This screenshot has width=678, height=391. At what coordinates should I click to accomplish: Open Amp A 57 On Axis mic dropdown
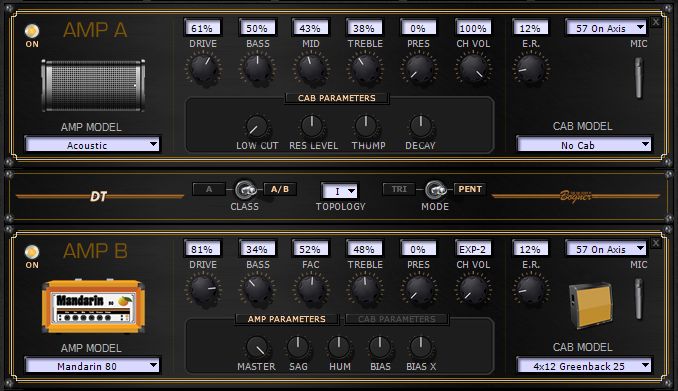click(606, 28)
